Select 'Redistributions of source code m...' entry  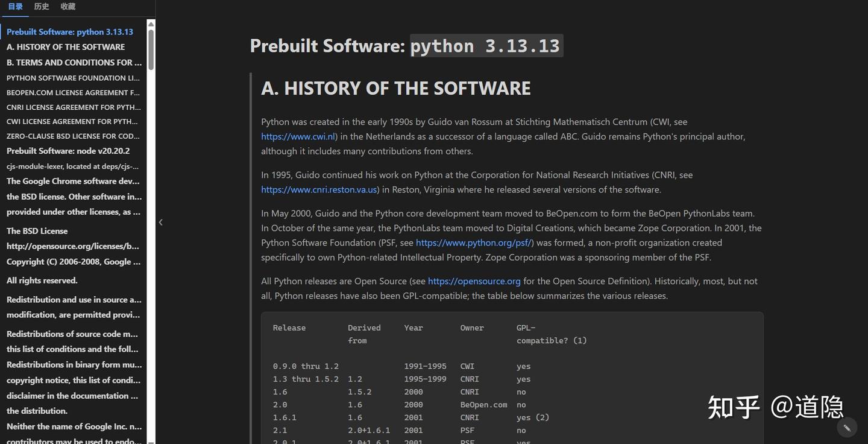click(x=72, y=334)
